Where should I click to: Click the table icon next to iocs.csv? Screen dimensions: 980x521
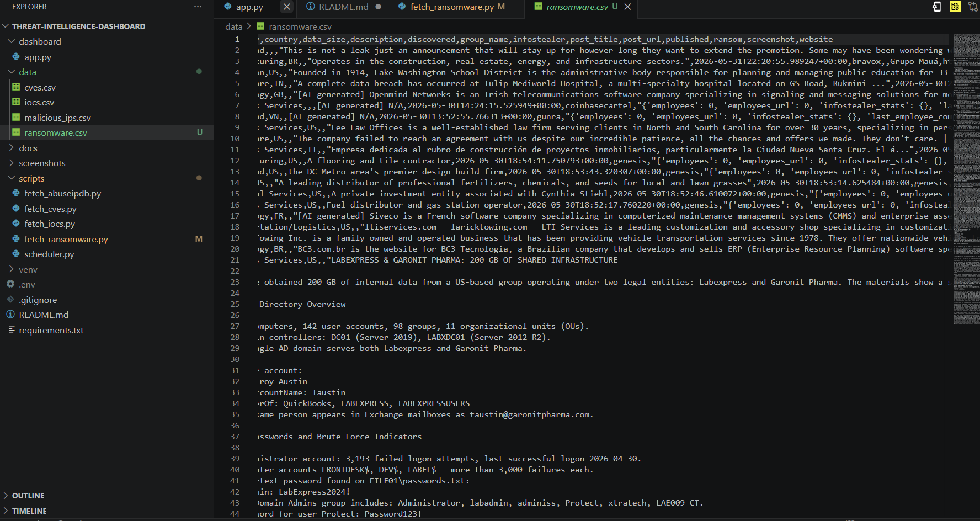(x=16, y=102)
